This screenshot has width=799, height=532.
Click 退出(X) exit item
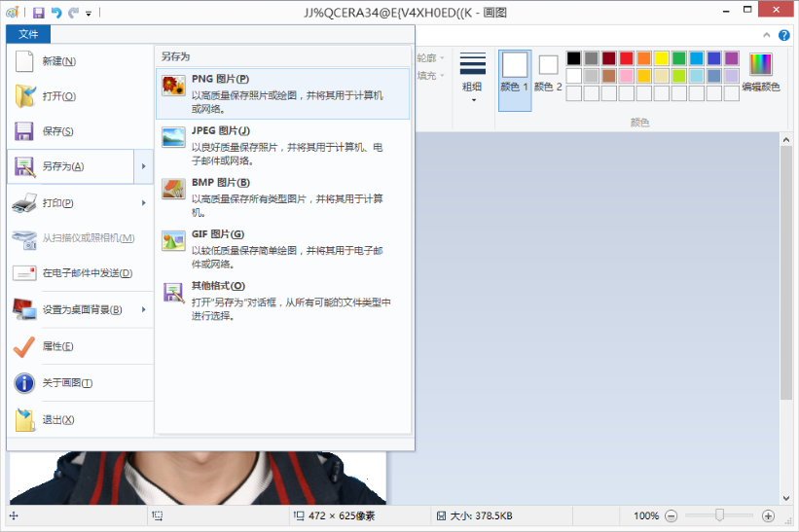[x=80, y=420]
